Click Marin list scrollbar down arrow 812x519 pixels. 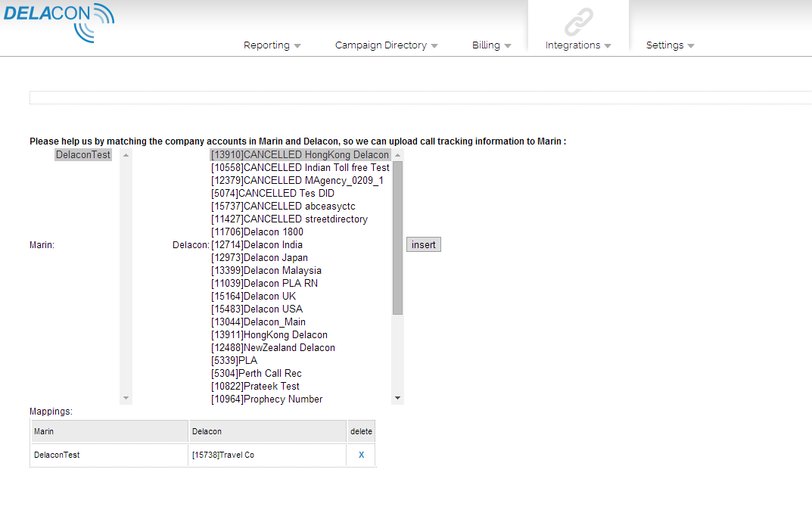(126, 398)
